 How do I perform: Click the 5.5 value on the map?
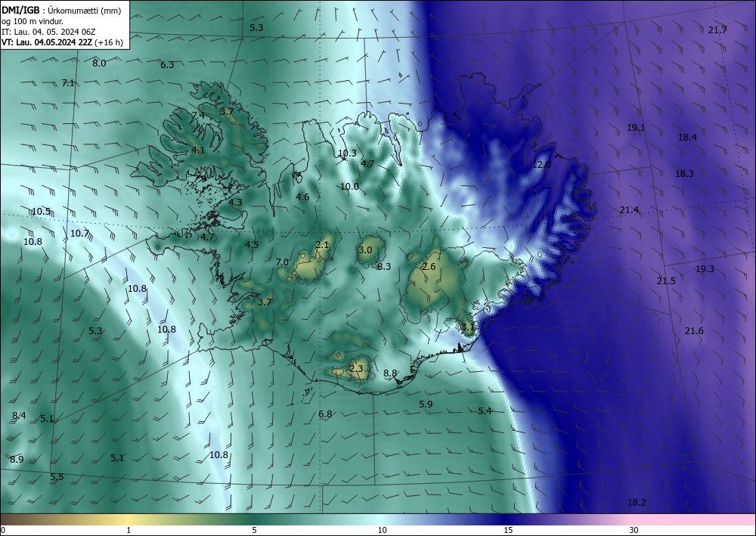[x=57, y=477]
